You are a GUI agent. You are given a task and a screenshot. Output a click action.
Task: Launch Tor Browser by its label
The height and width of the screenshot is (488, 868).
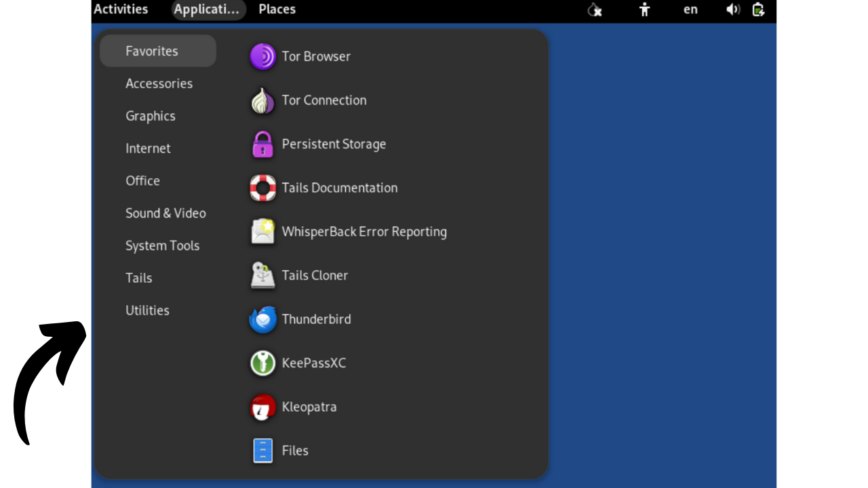click(x=316, y=57)
